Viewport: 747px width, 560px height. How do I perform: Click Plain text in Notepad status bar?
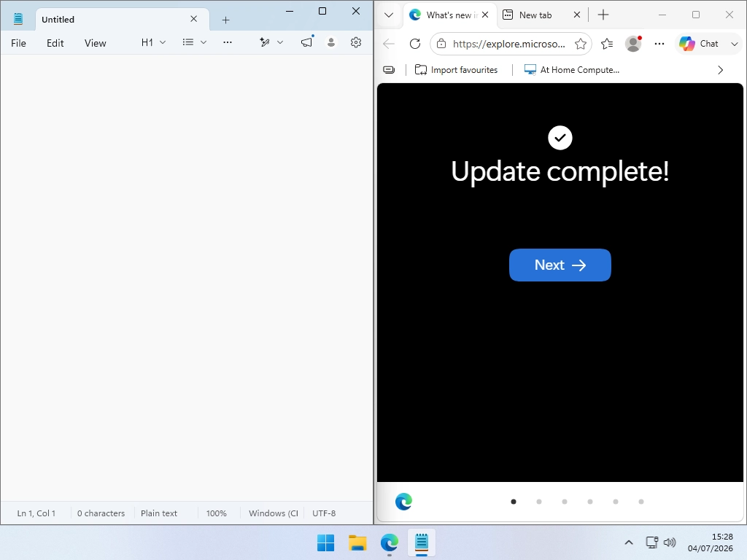[x=159, y=513]
